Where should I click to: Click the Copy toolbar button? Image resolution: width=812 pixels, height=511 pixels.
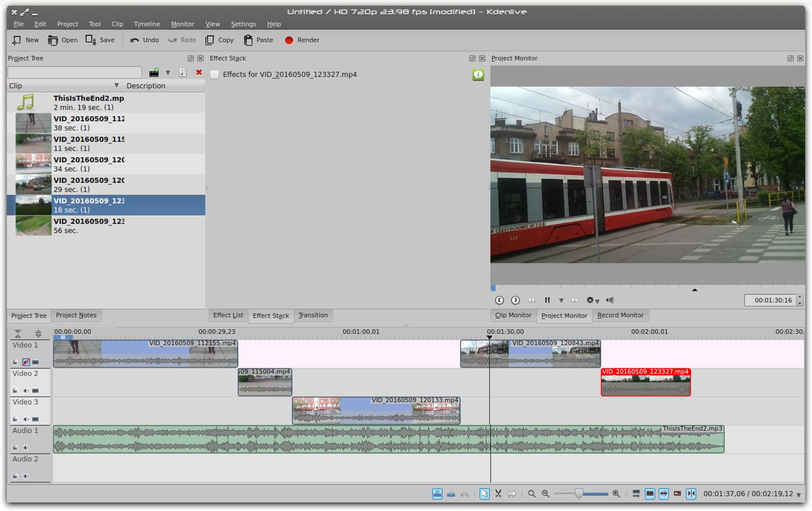tap(219, 40)
